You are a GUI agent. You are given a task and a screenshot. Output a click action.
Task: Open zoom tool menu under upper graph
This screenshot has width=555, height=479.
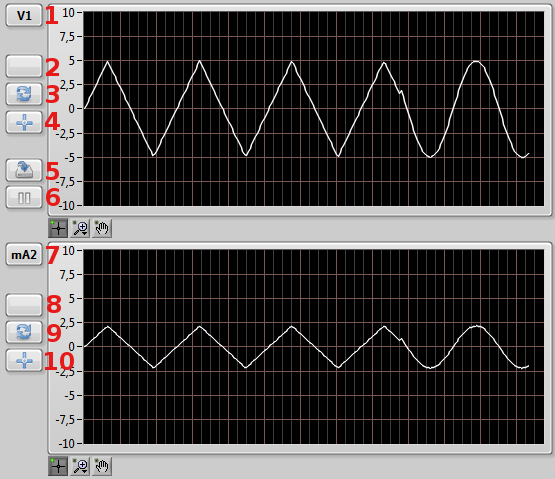coord(80,228)
